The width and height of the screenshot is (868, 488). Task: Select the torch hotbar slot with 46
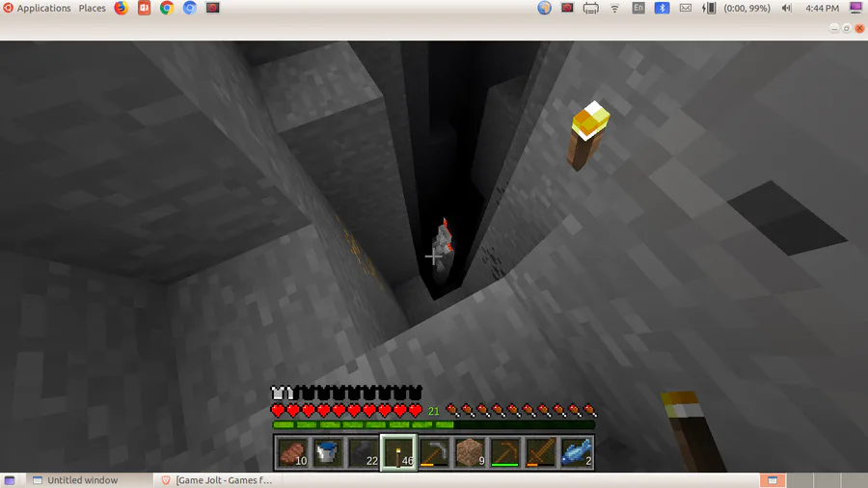pos(398,452)
